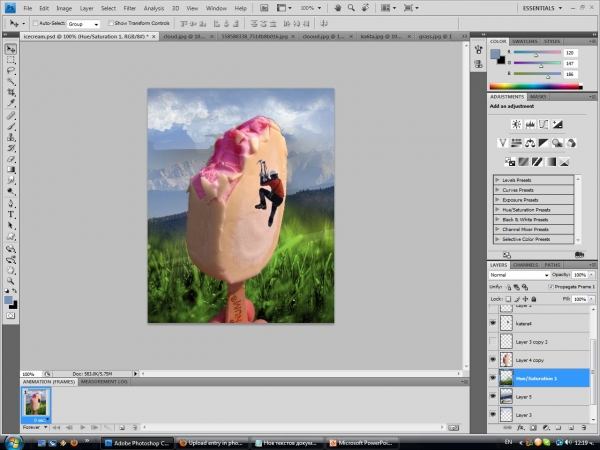Open Quick Mask mode button
600x450 pixels.
tap(11, 316)
